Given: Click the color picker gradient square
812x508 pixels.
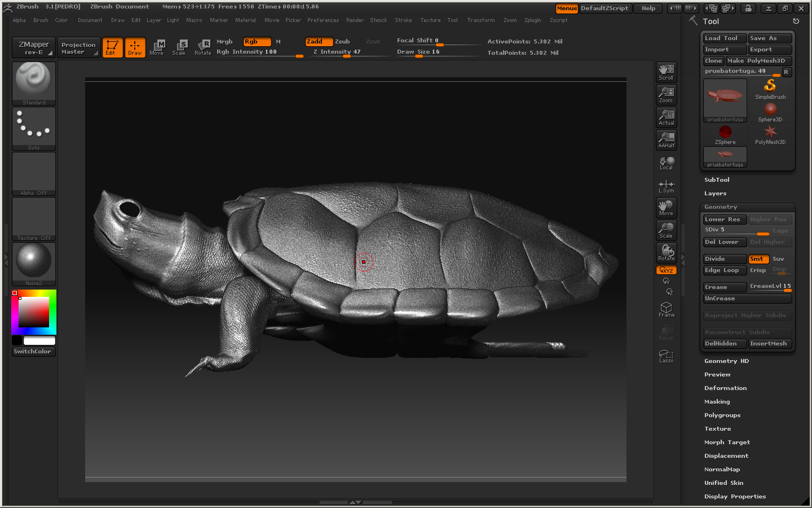Looking at the screenshot, I should pos(34,312).
